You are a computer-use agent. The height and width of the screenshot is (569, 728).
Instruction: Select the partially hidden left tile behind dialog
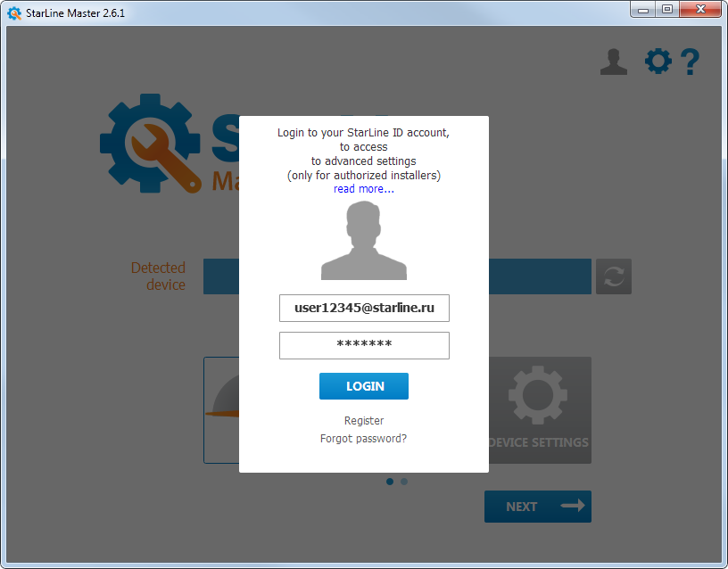click(x=221, y=410)
